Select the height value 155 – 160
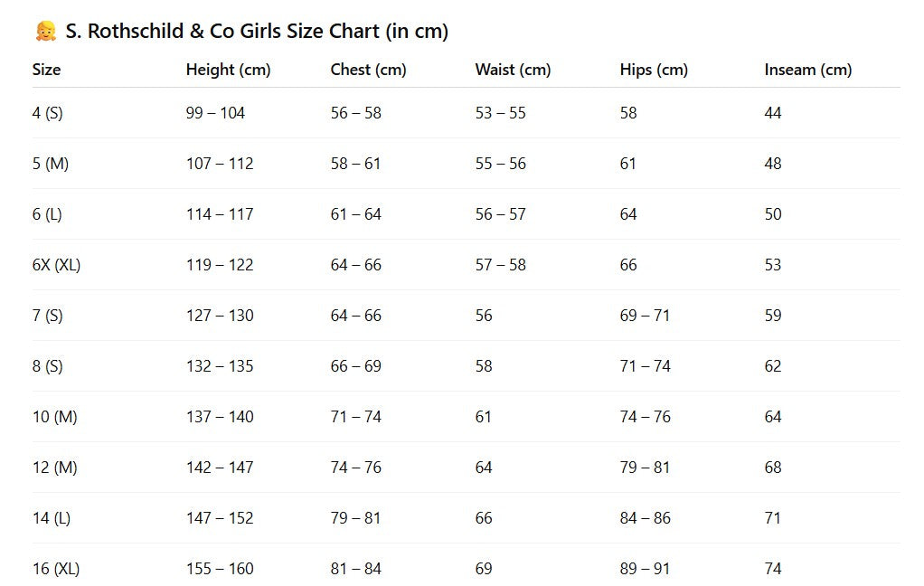The height and width of the screenshot is (586, 924). pyautogui.click(x=220, y=569)
